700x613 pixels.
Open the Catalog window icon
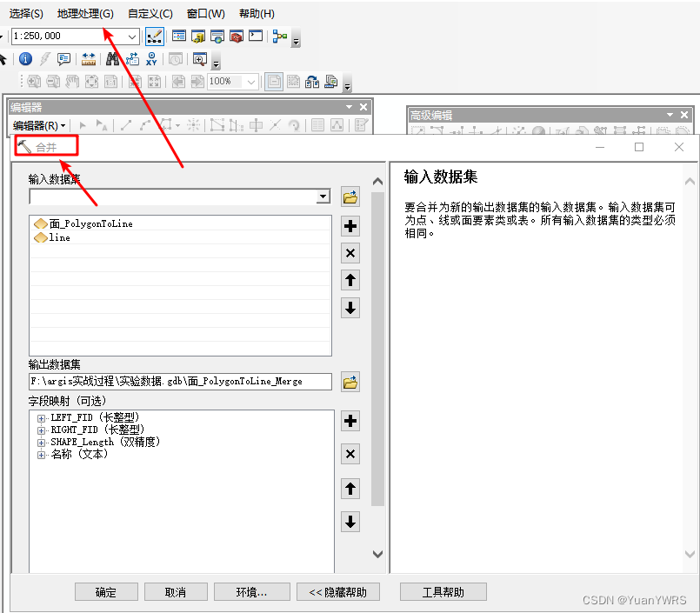pos(198,37)
